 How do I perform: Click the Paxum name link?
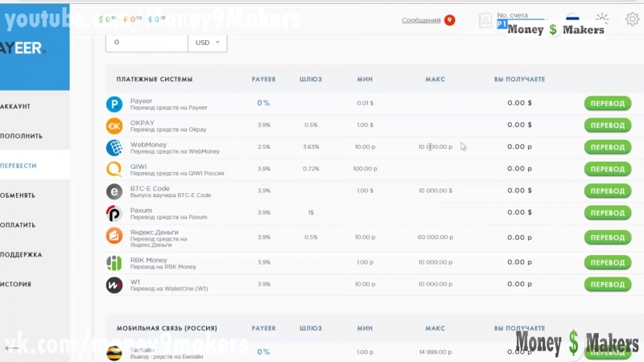[x=141, y=210]
